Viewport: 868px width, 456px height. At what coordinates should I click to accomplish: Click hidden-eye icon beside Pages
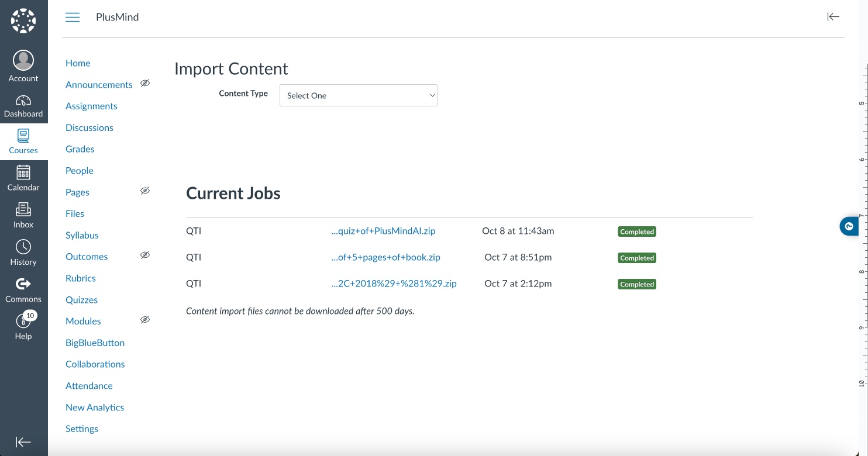145,191
